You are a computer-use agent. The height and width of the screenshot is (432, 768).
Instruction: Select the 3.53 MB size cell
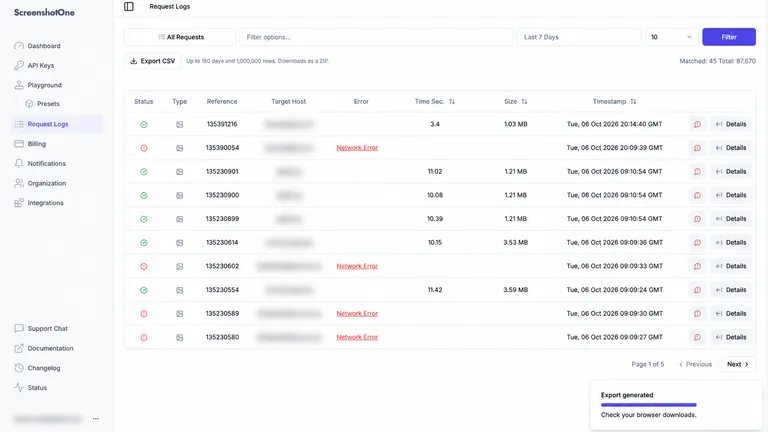515,242
